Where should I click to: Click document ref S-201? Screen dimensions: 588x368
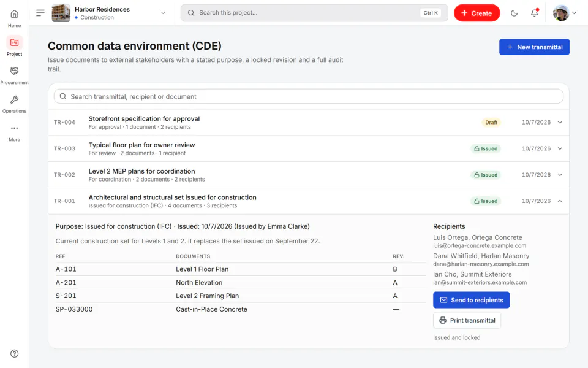[x=66, y=296]
